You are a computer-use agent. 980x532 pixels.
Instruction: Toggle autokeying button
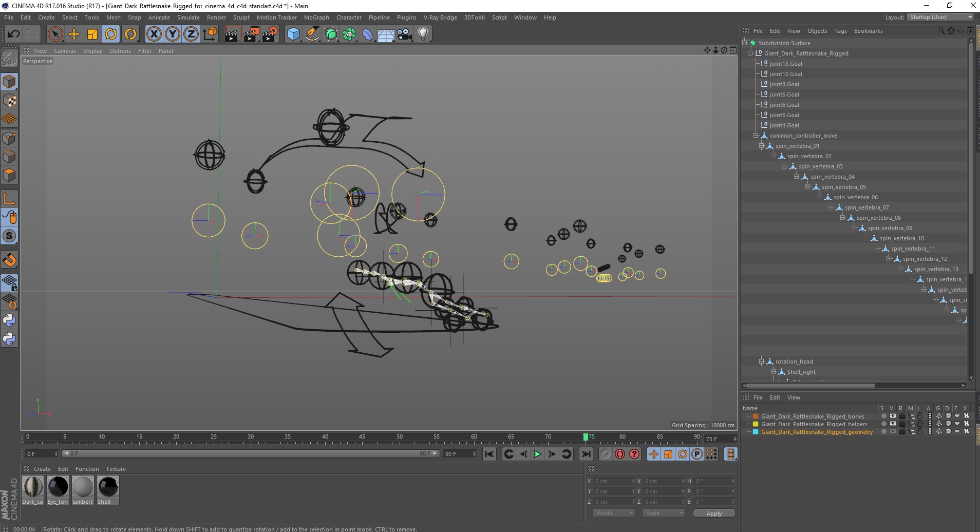click(620, 454)
